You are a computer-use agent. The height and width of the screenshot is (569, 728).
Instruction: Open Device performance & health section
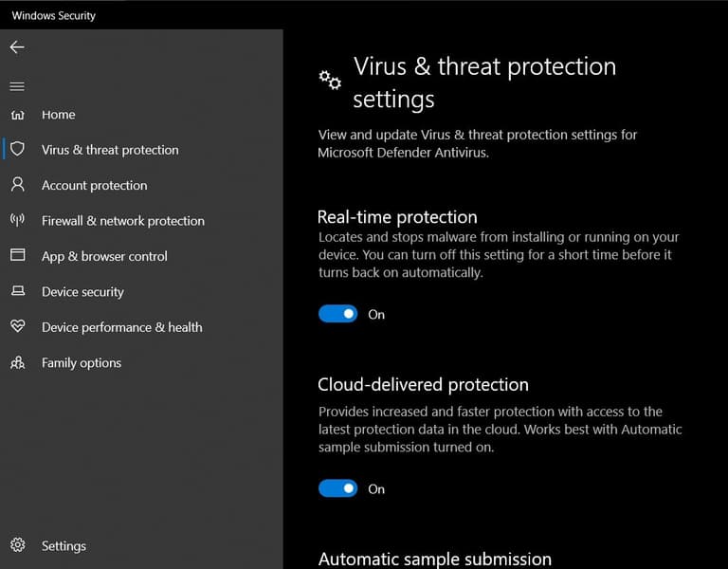point(121,327)
